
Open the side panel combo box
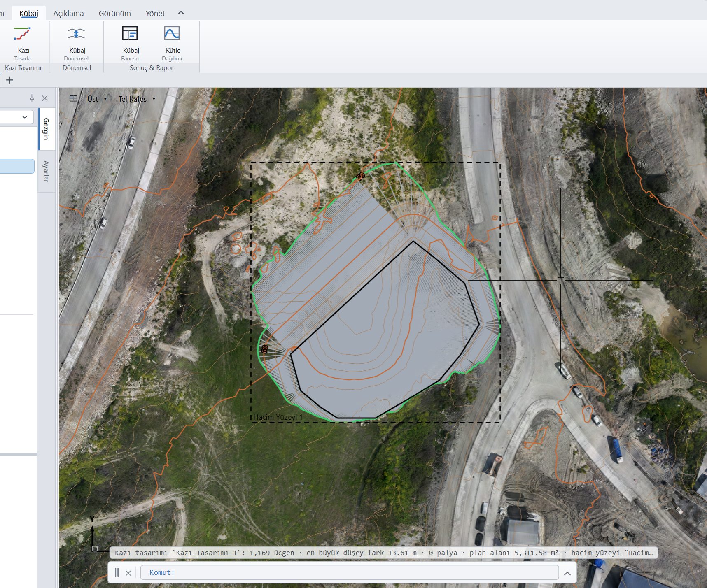pos(16,117)
